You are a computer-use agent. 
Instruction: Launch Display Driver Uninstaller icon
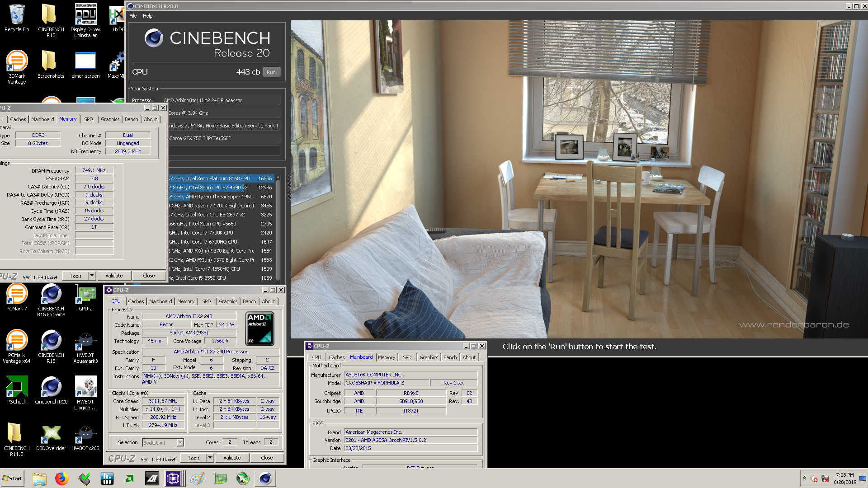coord(85,20)
